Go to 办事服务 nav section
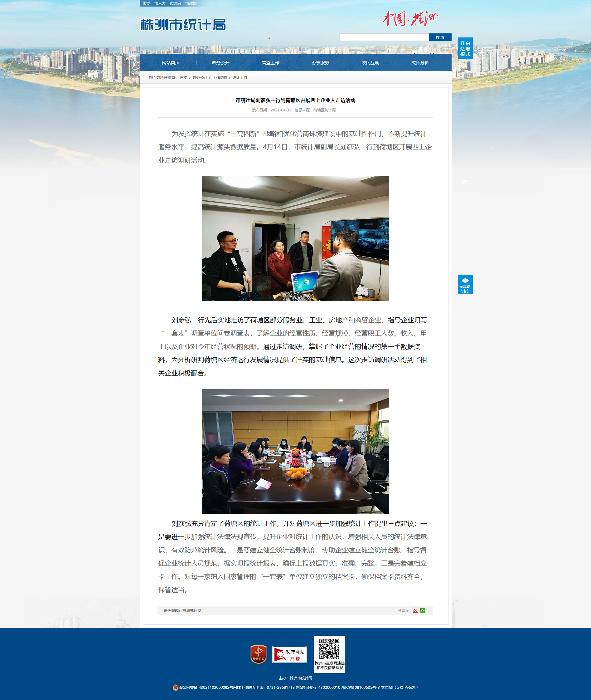 [x=320, y=63]
